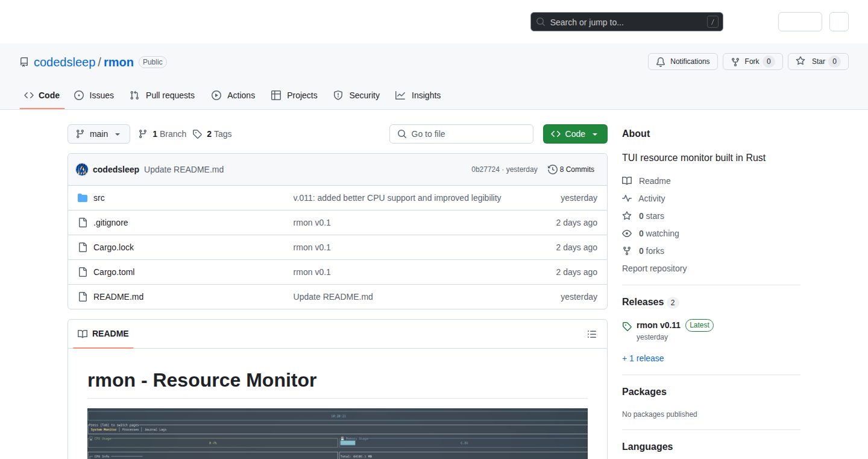Open the rmon repository link
Image resolution: width=868 pixels, height=459 pixels.
click(x=119, y=62)
